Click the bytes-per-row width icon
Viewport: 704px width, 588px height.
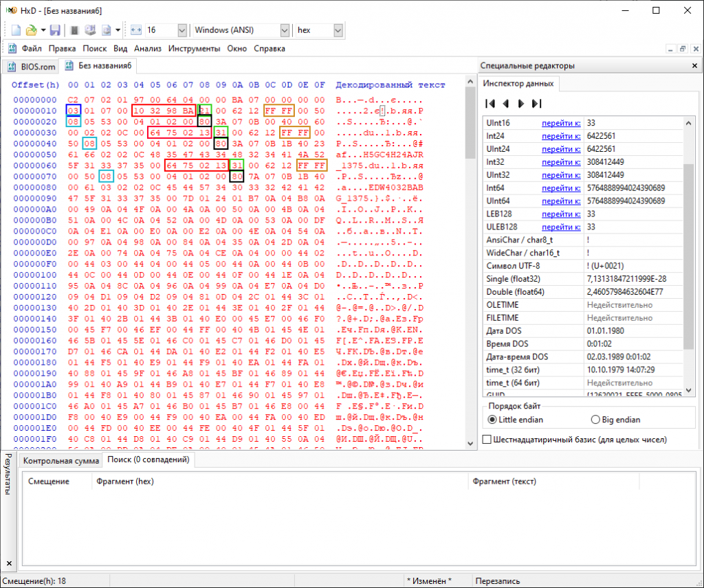pos(135,30)
